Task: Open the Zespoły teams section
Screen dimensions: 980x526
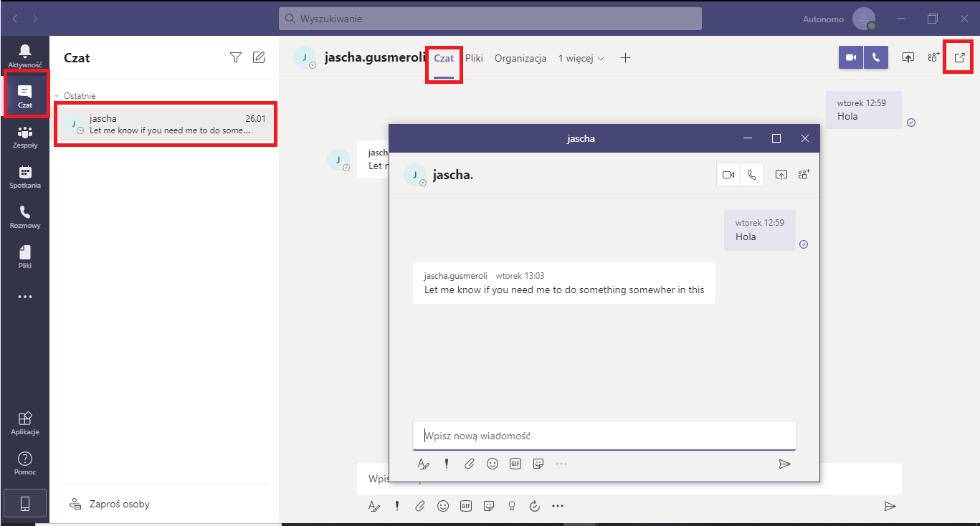Action: [x=24, y=136]
